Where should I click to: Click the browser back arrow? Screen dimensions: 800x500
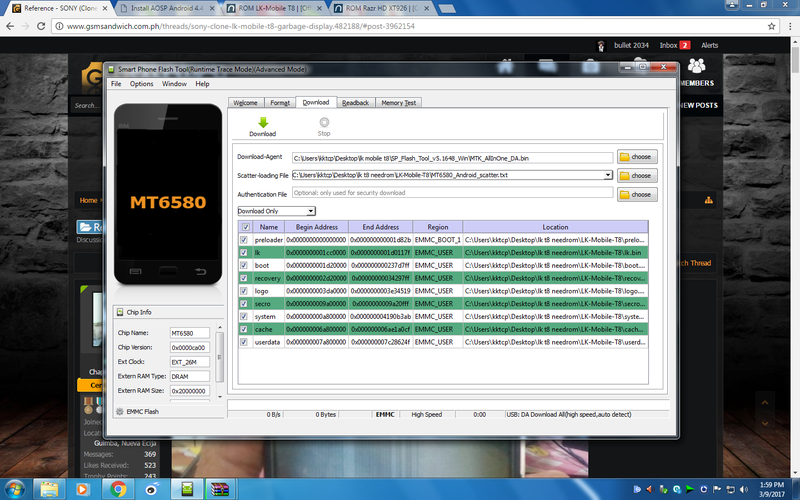(x=10, y=26)
